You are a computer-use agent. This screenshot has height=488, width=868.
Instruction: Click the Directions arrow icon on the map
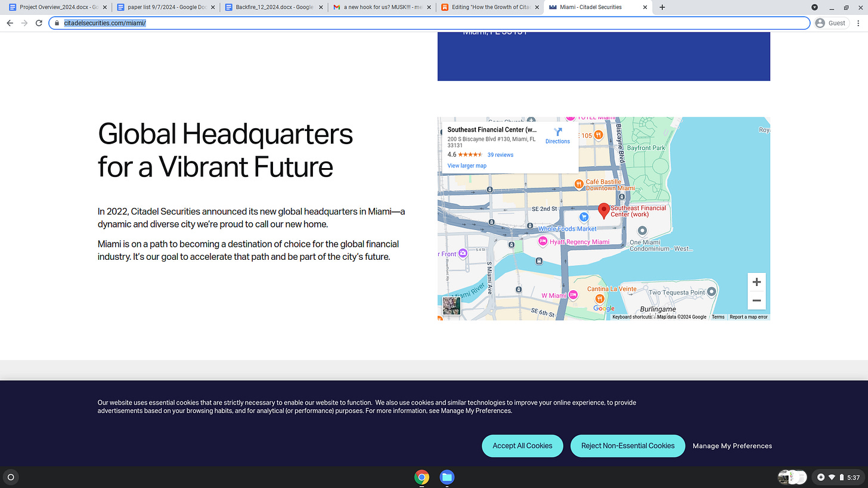pos(557,132)
